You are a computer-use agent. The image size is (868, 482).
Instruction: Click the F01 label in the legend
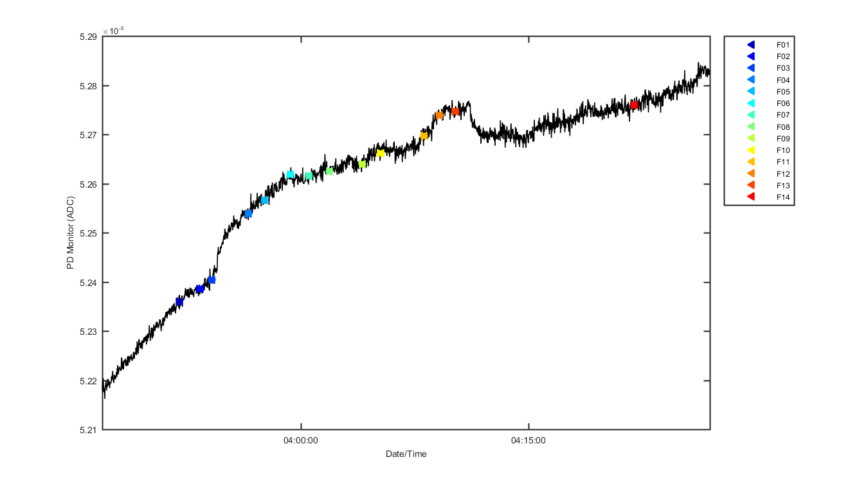782,45
